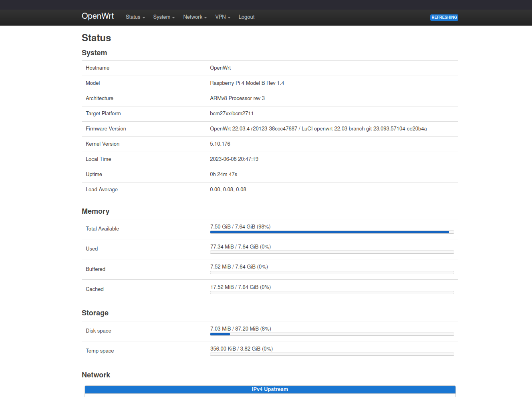Click the Network menu chevron icon

(206, 17)
